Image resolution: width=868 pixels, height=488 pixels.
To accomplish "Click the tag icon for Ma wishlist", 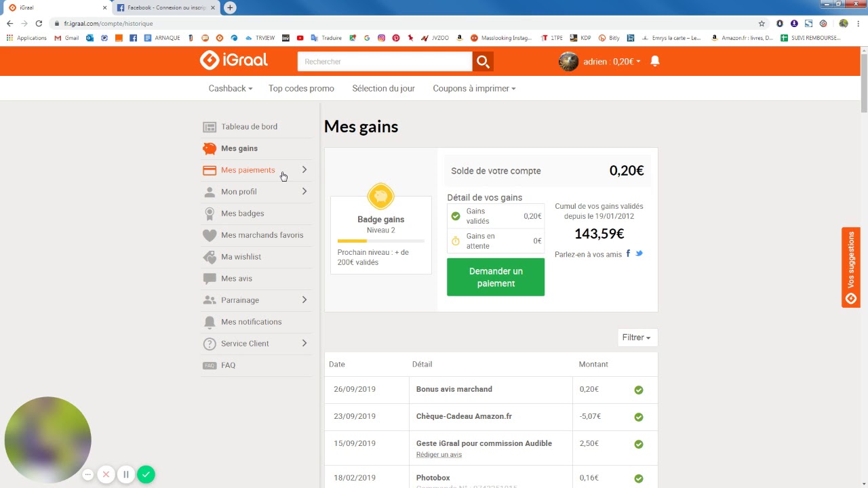I will coord(210,257).
